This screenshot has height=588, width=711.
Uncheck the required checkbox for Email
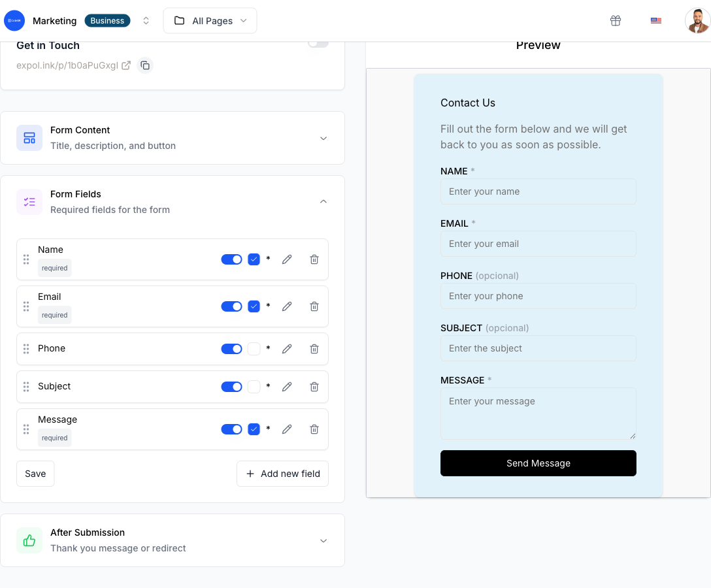[254, 306]
